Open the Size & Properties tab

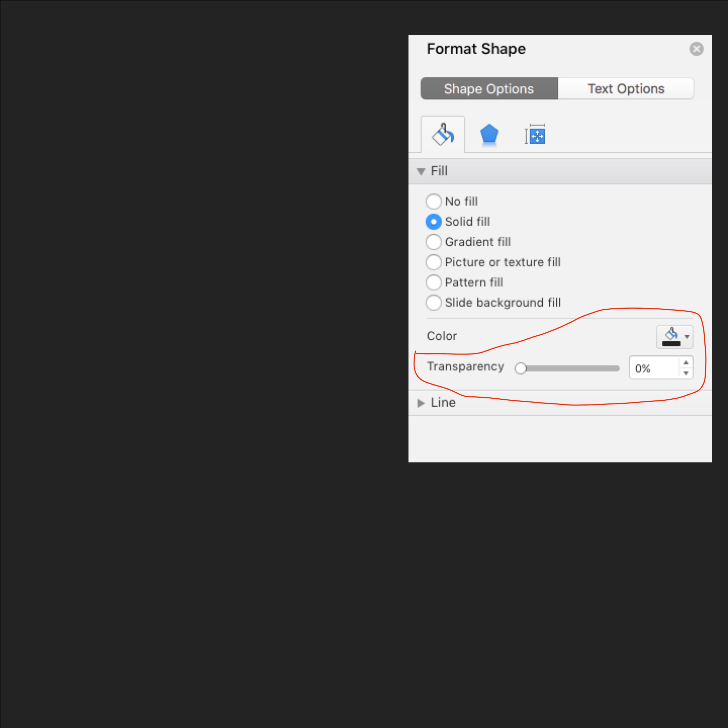(535, 134)
